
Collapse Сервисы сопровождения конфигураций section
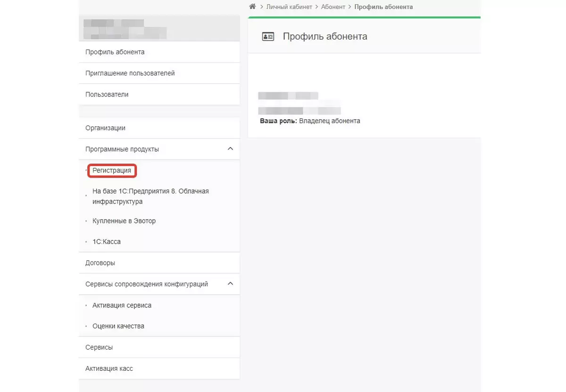[230, 284]
